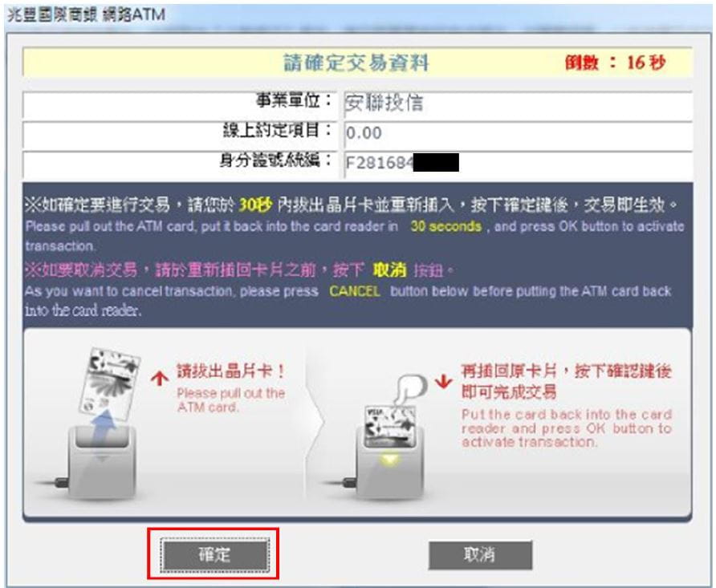Click the 兆豐國際商銀 網路ATM window title

pos(87,14)
